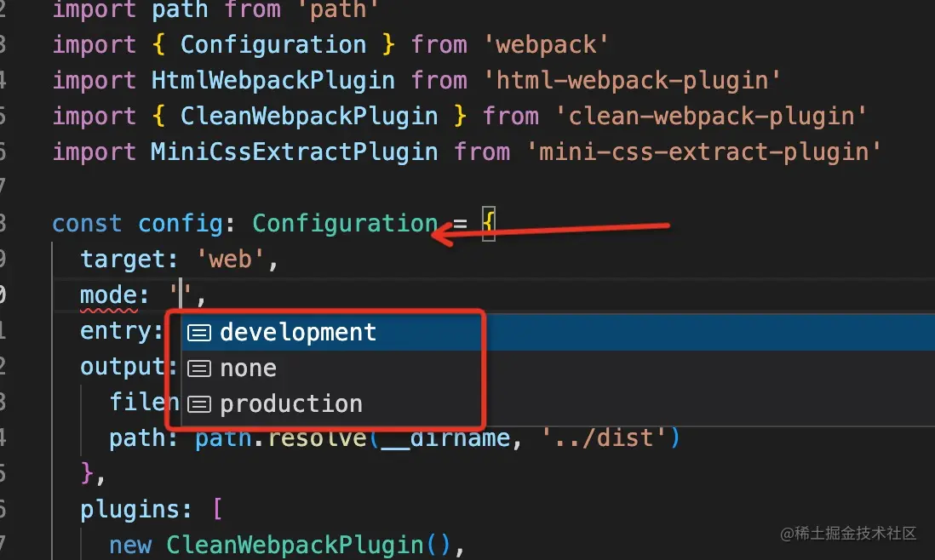This screenshot has width=935, height=560.
Task: Pick the 'production' autocomplete suggestion
Action: point(558,404)
